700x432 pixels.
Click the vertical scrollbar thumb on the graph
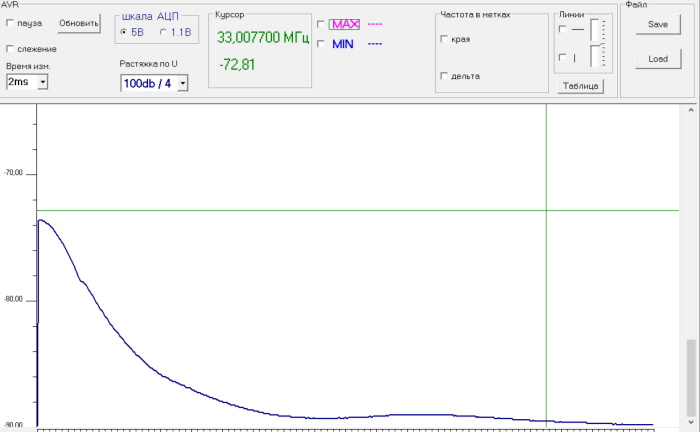point(689,380)
